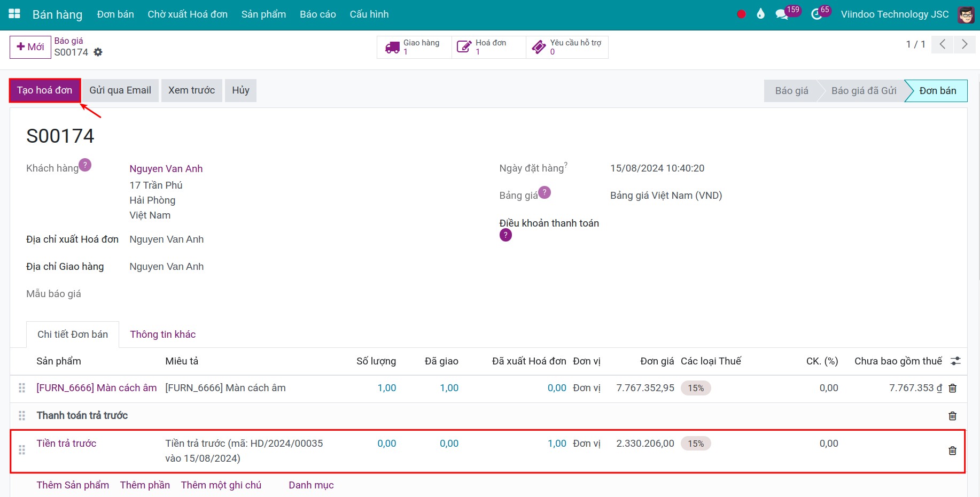Select the Báo giá đã Gửi status
Screen dimensions: 980x497
coord(863,91)
